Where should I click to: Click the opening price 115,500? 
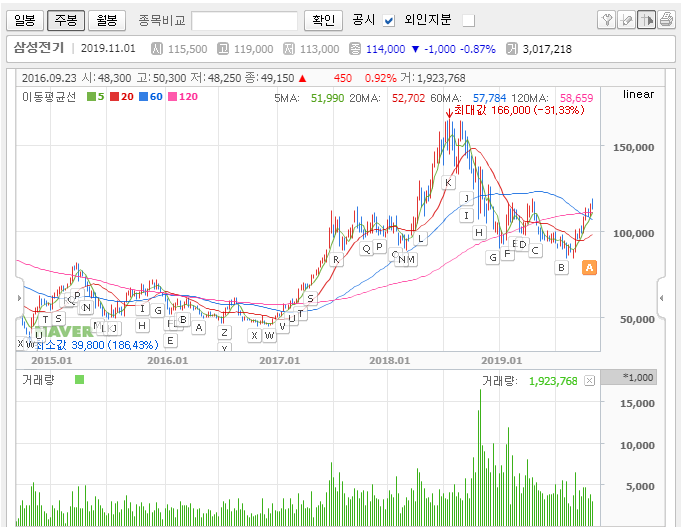point(187,49)
